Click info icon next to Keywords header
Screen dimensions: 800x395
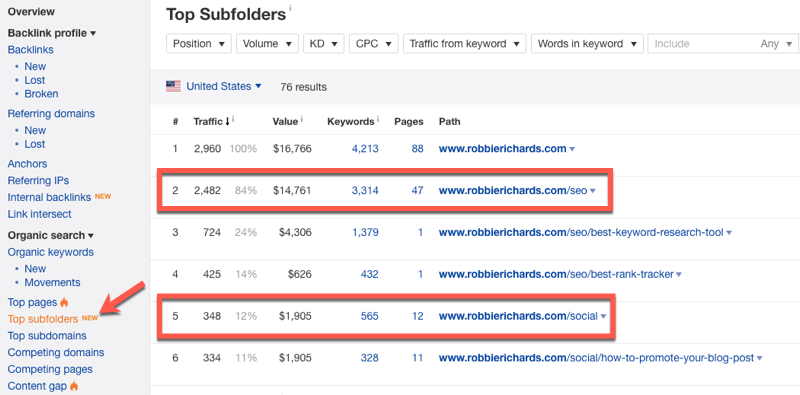pos(378,120)
